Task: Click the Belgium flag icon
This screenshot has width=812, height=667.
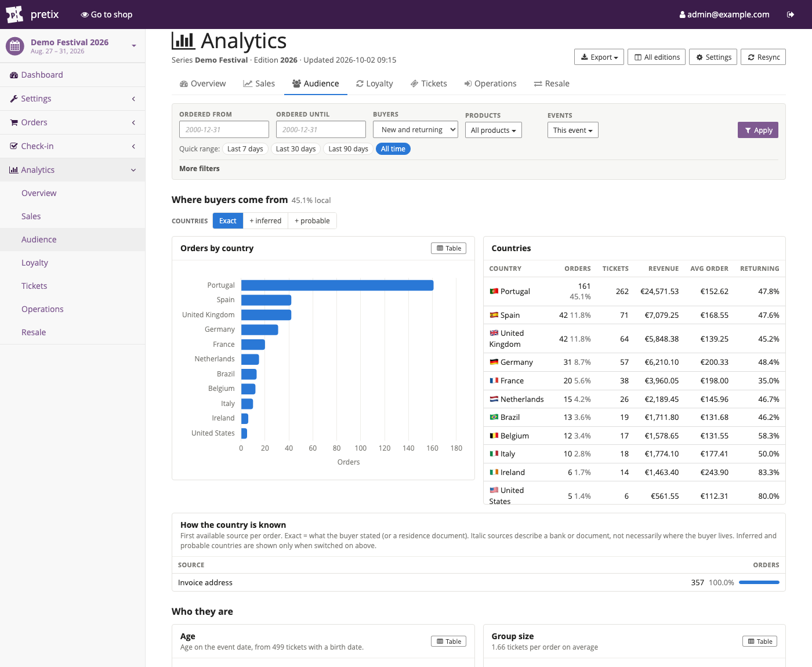Action: tap(494, 436)
